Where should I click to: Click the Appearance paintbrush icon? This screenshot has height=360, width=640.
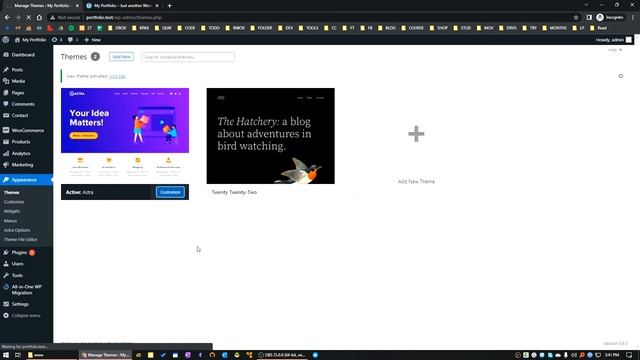click(x=6, y=180)
